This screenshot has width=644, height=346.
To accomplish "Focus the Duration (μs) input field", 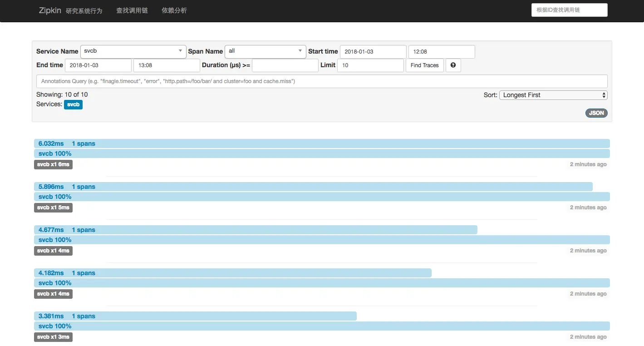I will 285,65.
